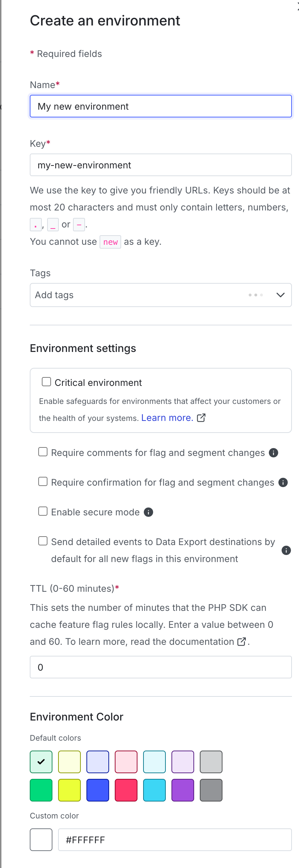299x868 pixels.
Task: Select the light gray default color swatch
Action: point(211,762)
